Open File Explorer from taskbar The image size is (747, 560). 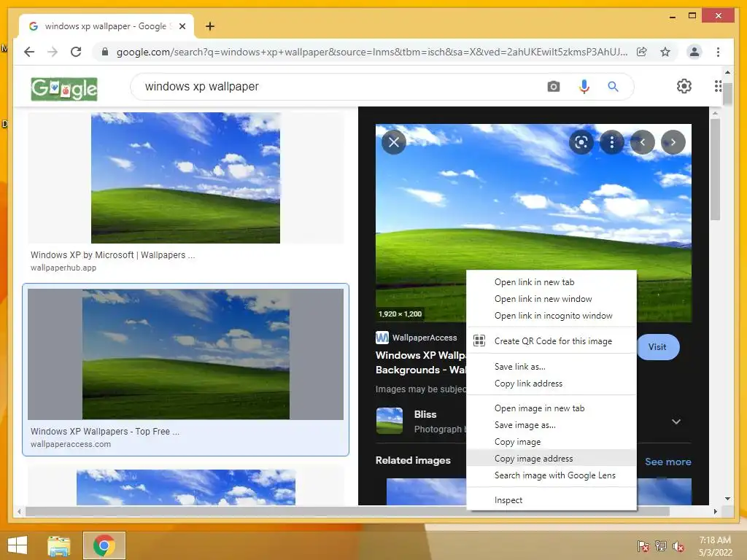[58, 545]
